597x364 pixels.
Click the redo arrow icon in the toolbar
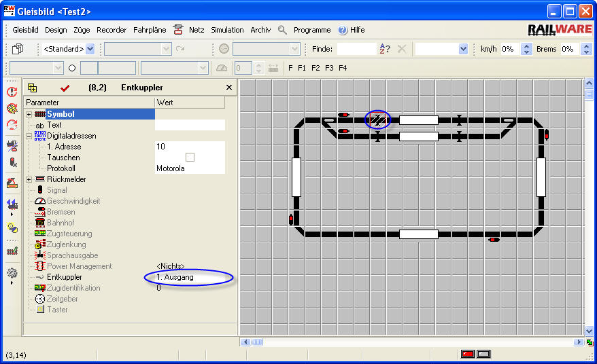coord(180,49)
